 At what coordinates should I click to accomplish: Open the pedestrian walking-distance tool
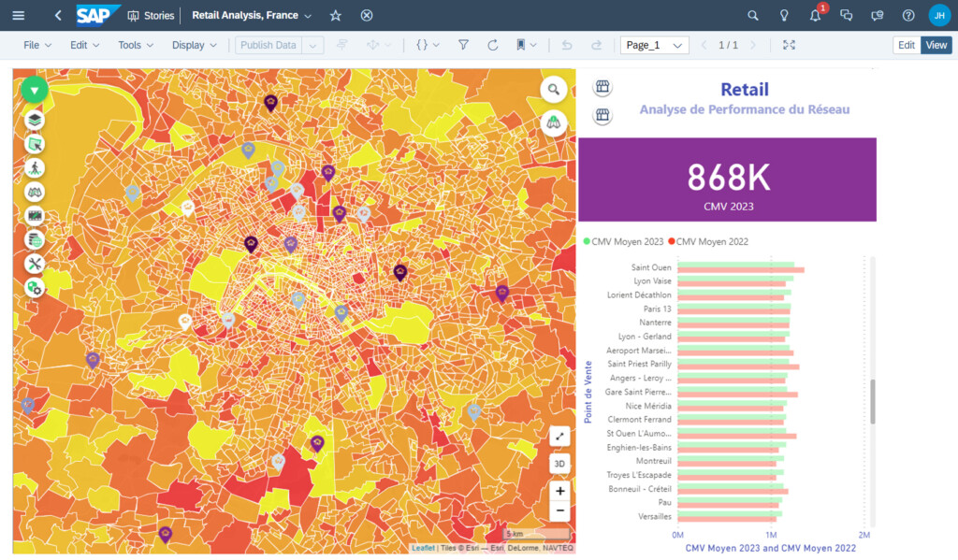[x=35, y=168]
